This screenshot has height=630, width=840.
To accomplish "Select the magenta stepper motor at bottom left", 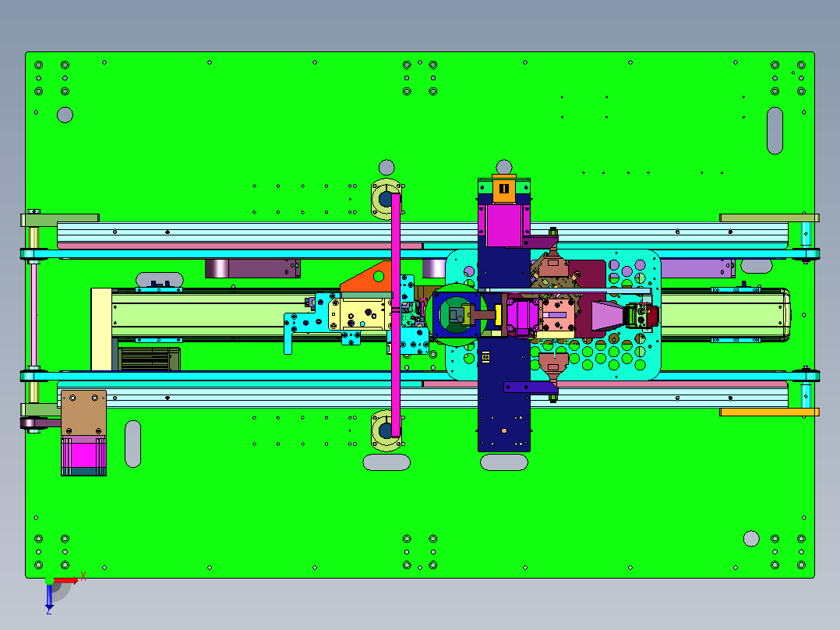I will [83, 455].
